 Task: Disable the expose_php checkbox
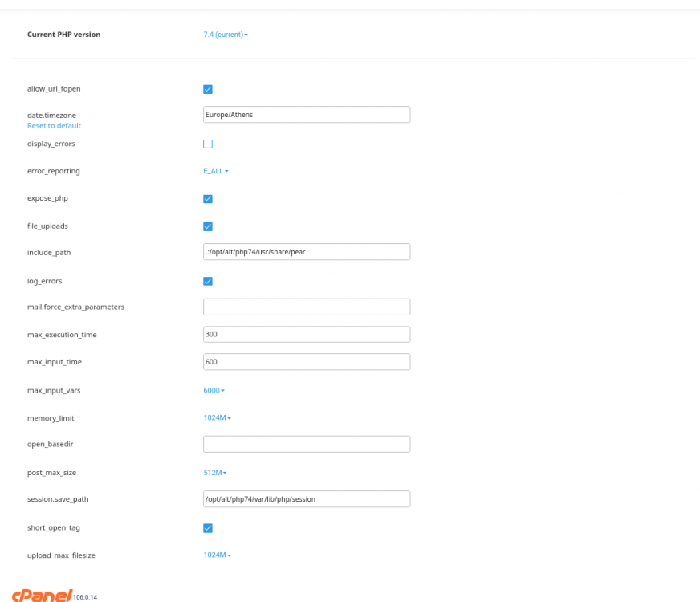[208, 199]
